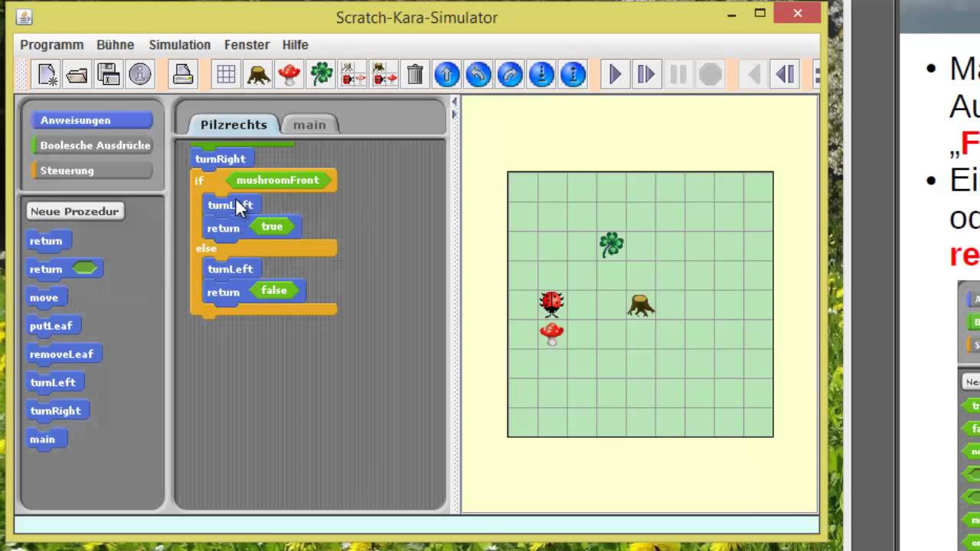Click the false value in return block
The image size is (980, 551).
pyautogui.click(x=274, y=291)
